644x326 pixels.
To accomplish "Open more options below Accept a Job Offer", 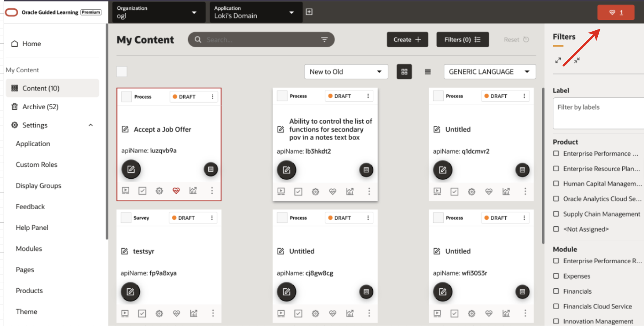I will click(212, 191).
